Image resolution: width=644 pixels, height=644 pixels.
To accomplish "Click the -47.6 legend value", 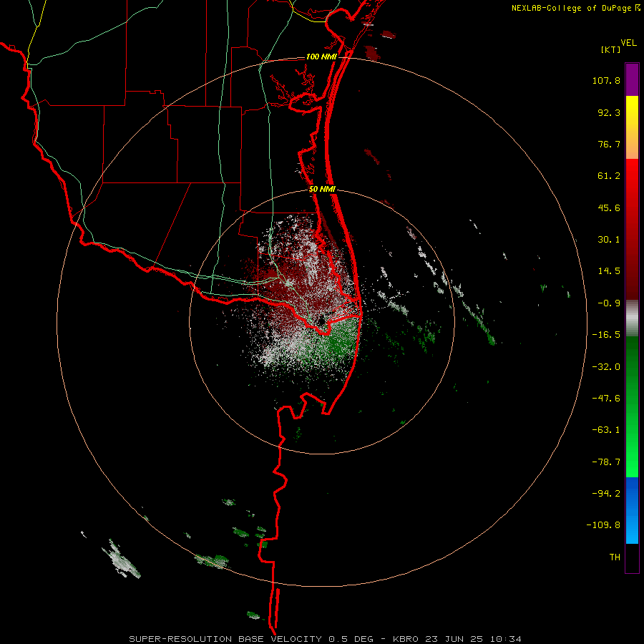I will 606,399.
